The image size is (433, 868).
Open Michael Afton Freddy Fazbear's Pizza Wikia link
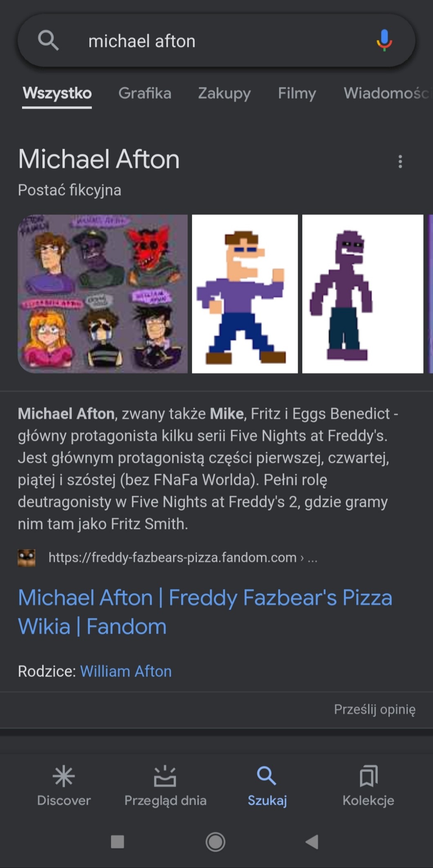[x=205, y=612]
